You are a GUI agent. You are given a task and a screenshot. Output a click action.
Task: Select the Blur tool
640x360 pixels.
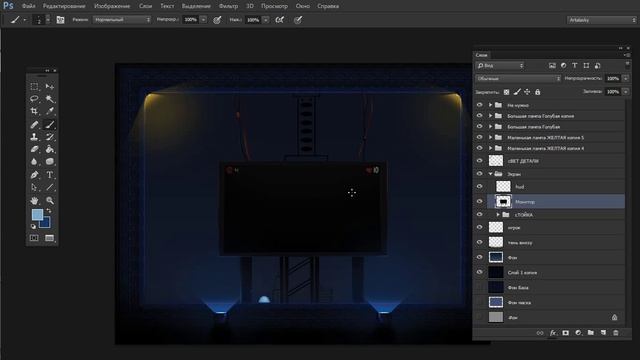pos(34,162)
